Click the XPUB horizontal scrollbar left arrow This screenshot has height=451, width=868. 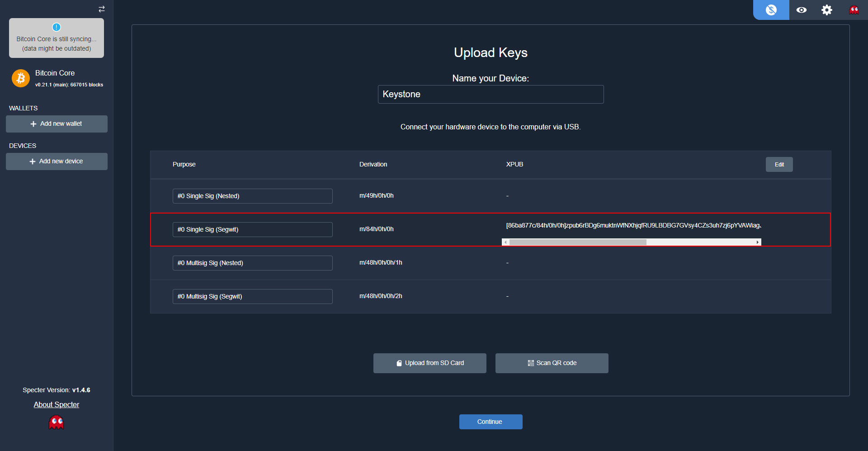(x=505, y=242)
